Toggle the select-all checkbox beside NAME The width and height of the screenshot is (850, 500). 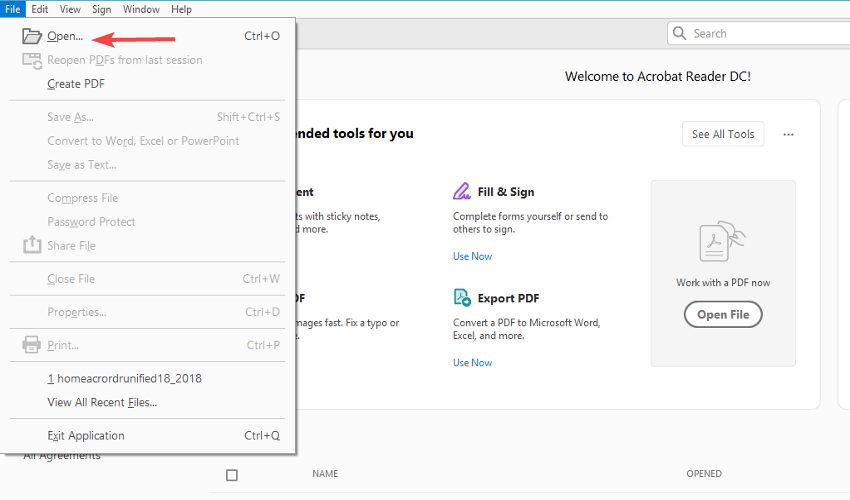(x=232, y=475)
